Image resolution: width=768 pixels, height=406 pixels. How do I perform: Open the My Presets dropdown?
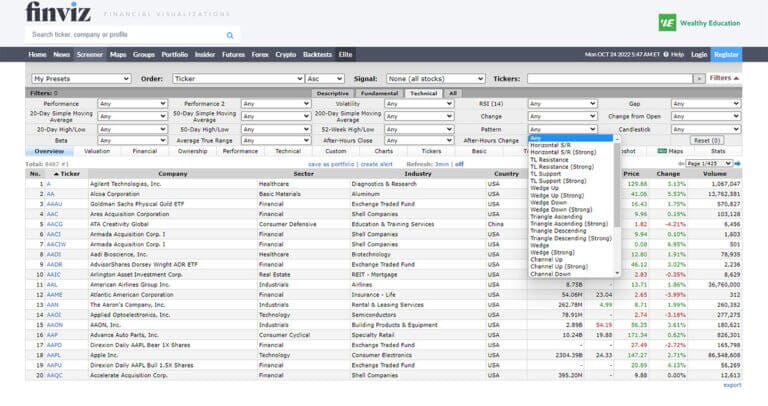[81, 78]
